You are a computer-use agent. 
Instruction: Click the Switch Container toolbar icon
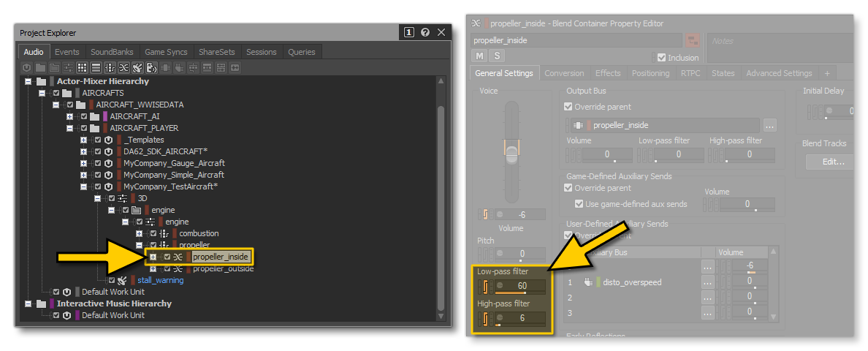coord(110,67)
